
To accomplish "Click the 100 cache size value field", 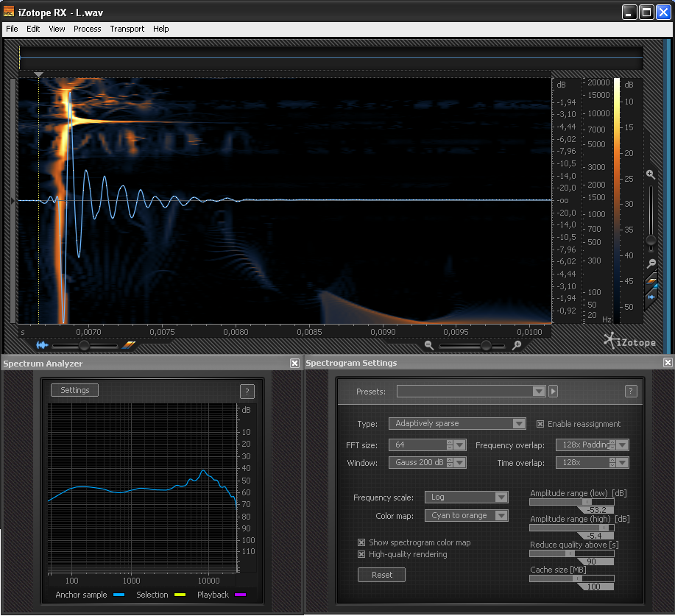I will pos(596,587).
